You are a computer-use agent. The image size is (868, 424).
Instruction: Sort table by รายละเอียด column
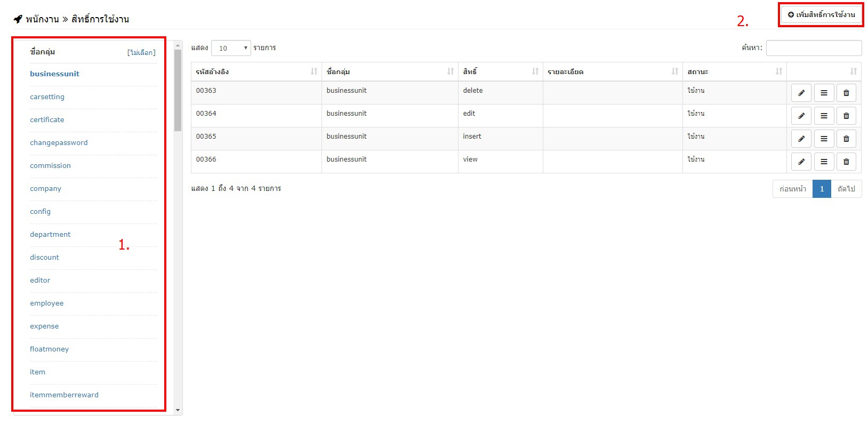(x=613, y=71)
